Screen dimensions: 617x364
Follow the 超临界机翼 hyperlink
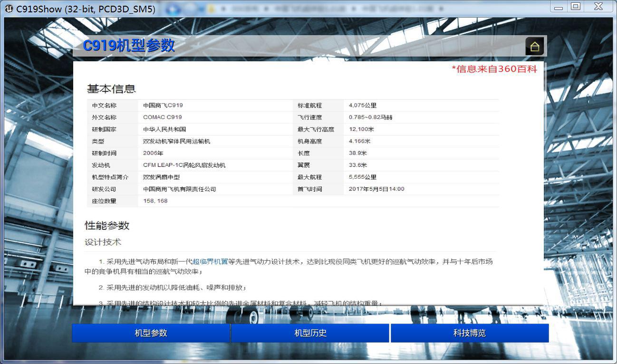(210, 261)
